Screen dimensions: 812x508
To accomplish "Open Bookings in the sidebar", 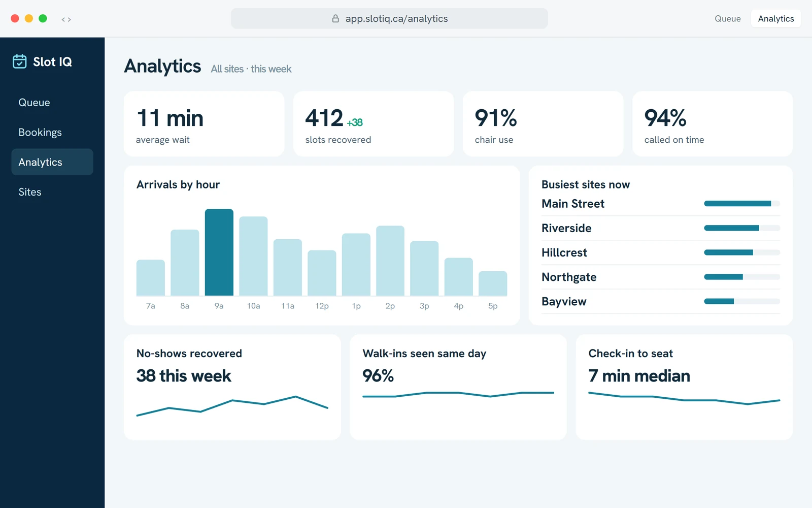I will tap(52, 133).
